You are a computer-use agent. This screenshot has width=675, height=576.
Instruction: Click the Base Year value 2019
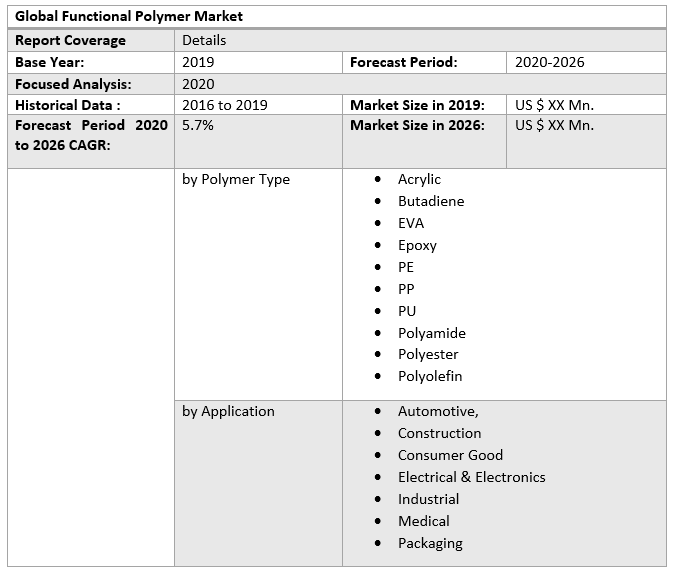tap(198, 62)
